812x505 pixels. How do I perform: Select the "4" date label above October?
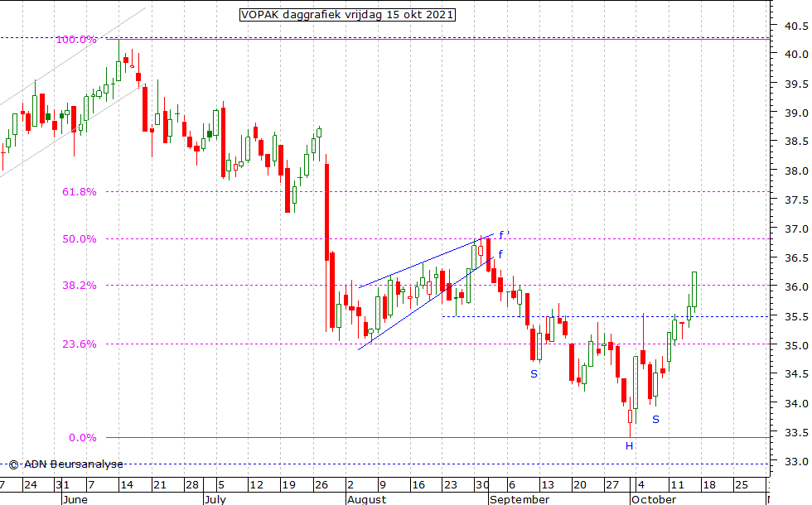[641, 485]
